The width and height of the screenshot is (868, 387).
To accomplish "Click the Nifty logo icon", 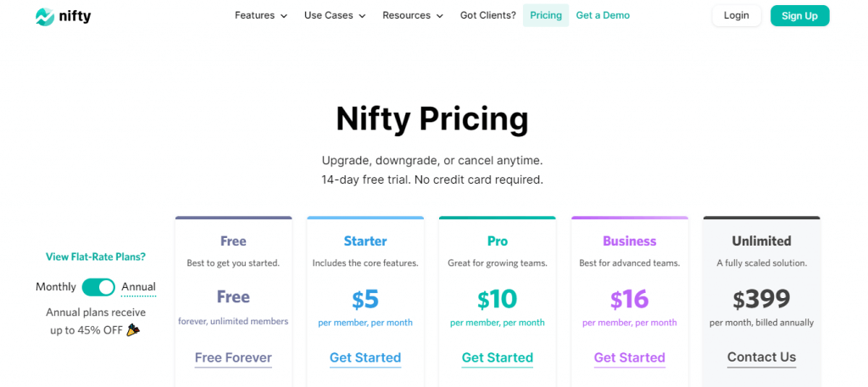I will [x=45, y=17].
